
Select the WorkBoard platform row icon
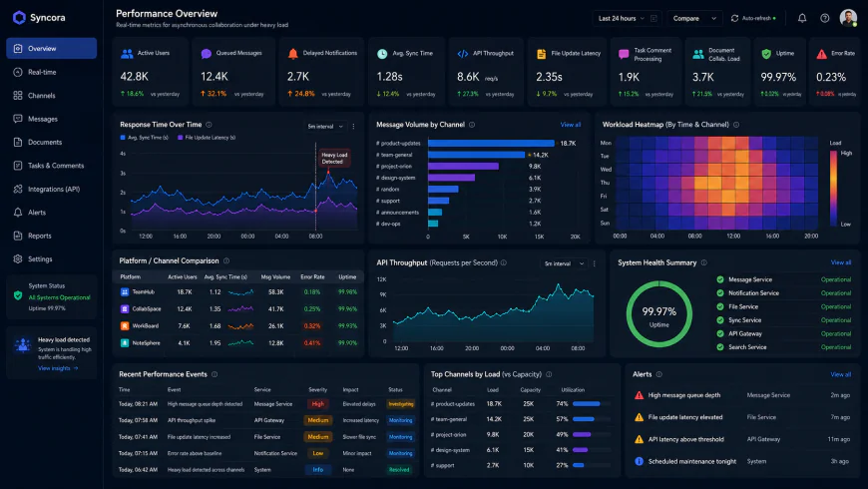[125, 325]
